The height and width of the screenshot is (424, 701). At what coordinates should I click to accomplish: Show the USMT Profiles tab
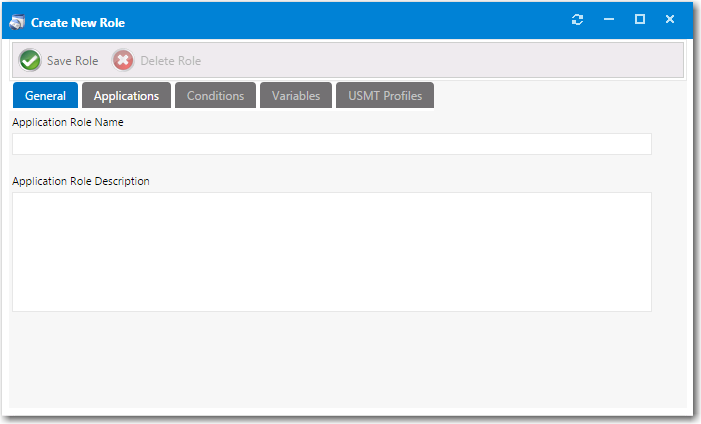[385, 96]
